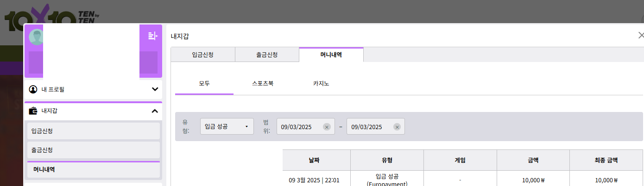Open 입금신청 in the sidebar

pyautogui.click(x=94, y=131)
